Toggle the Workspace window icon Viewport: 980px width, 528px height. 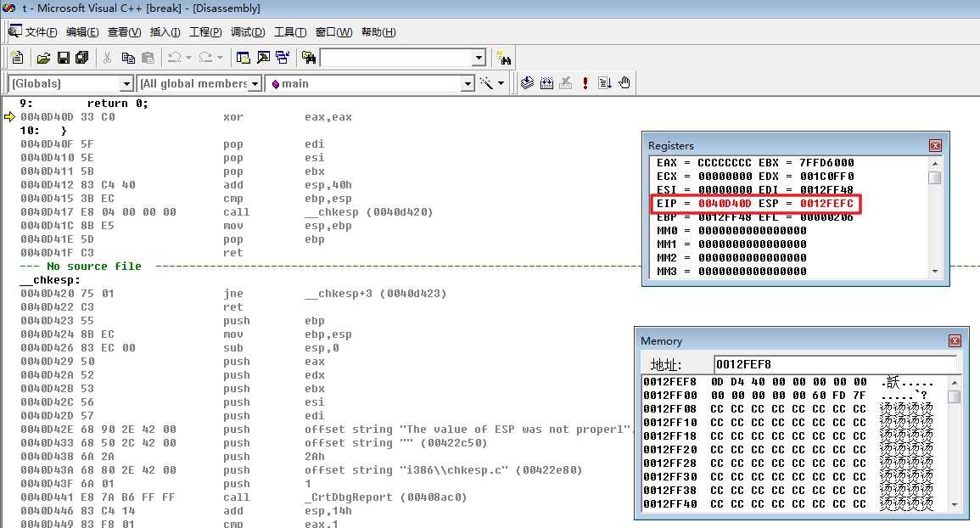pos(244,59)
